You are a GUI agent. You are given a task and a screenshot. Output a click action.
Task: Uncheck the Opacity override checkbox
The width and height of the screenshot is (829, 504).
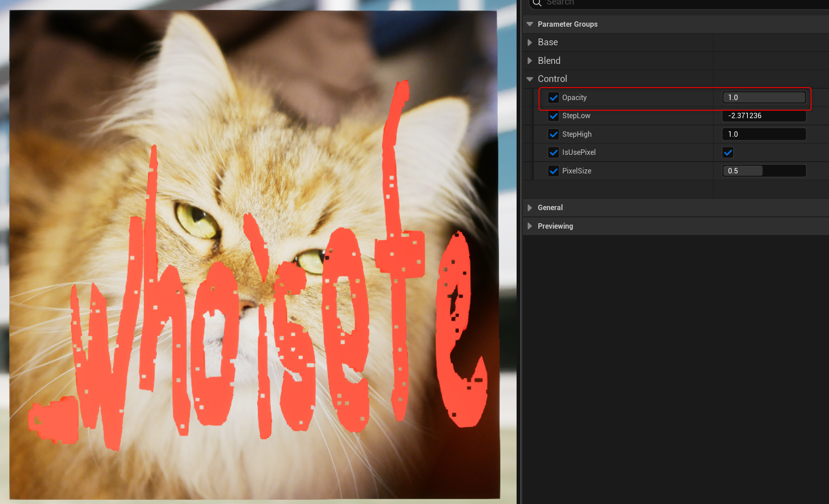pyautogui.click(x=553, y=97)
